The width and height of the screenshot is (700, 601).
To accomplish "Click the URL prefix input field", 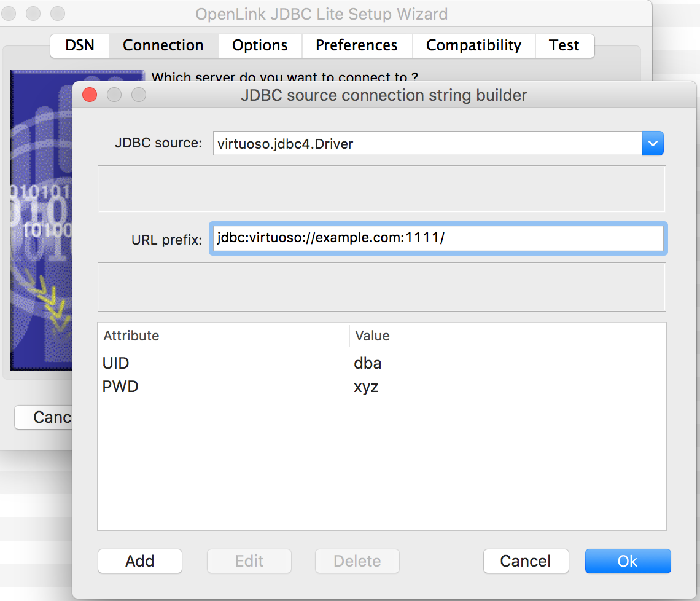I will tap(438, 238).
